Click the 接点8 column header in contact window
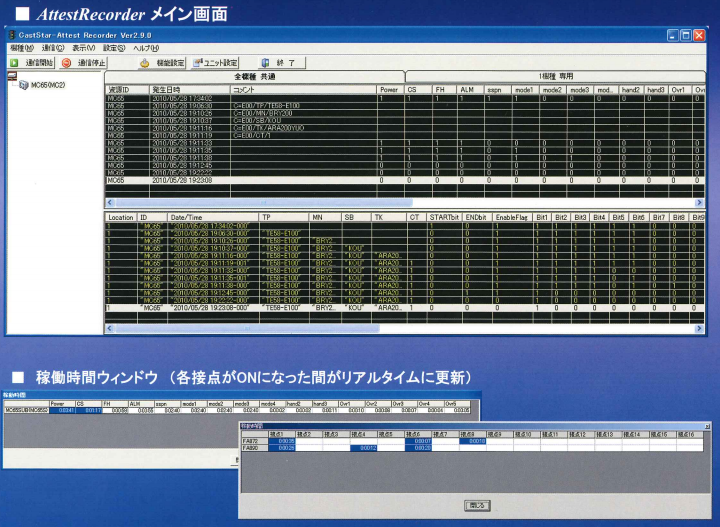The width and height of the screenshot is (720, 527). click(x=472, y=434)
